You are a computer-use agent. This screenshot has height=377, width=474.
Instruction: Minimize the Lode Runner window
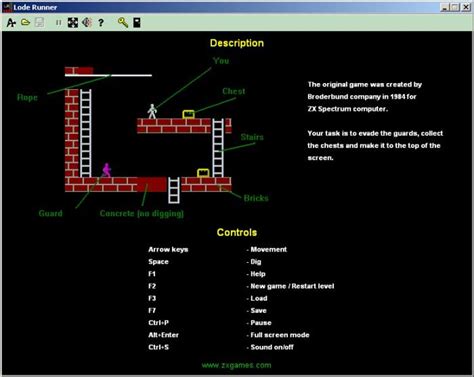pos(444,7)
